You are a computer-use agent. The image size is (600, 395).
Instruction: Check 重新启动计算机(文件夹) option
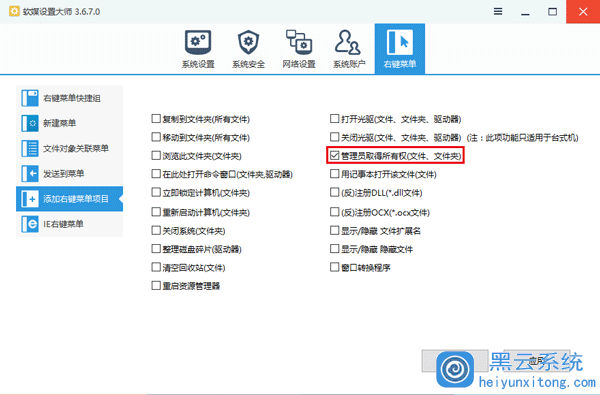coord(156,212)
